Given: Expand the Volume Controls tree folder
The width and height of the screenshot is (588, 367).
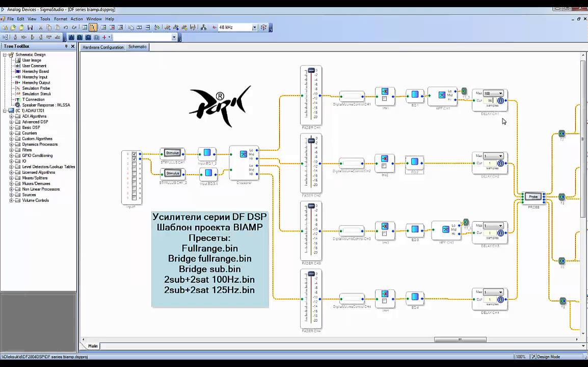Looking at the screenshot, I should [x=11, y=200].
